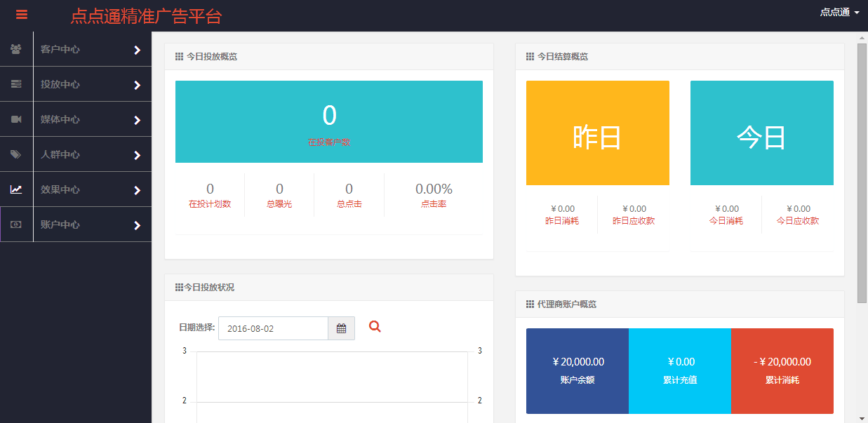The height and width of the screenshot is (423, 868).
Task: Click the 效果中心 line chart icon
Action: click(x=16, y=189)
